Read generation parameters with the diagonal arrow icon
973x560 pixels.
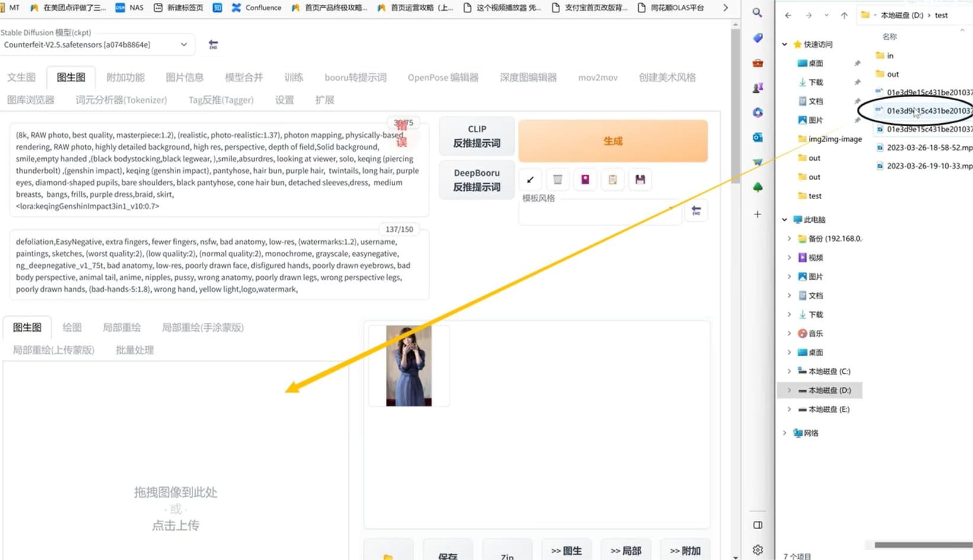tap(530, 180)
